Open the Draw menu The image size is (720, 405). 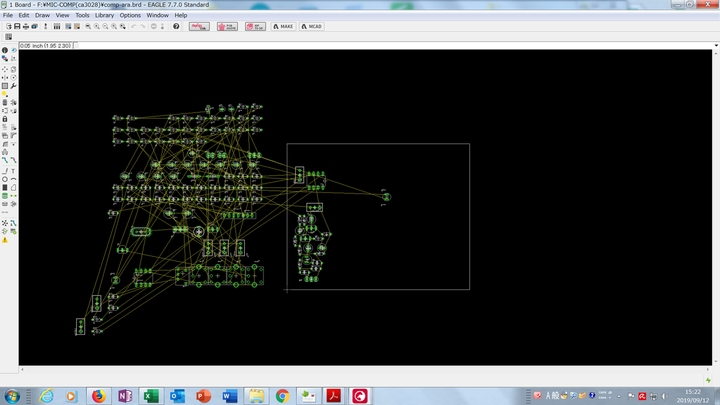tap(42, 16)
